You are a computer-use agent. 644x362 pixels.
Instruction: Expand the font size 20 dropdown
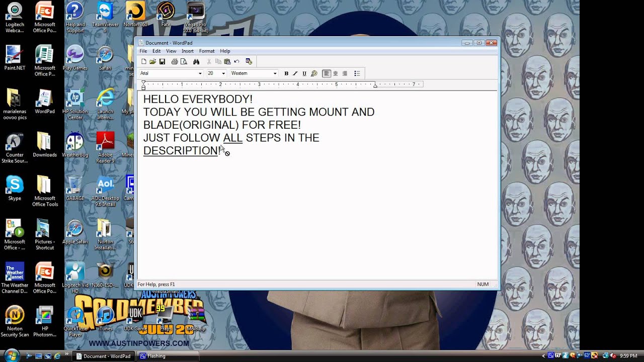(x=223, y=73)
